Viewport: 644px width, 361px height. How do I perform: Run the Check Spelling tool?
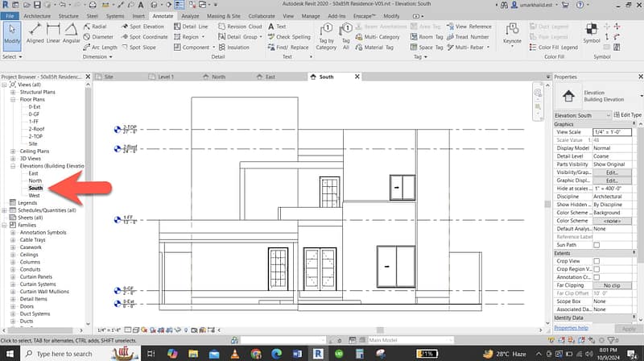[288, 37]
